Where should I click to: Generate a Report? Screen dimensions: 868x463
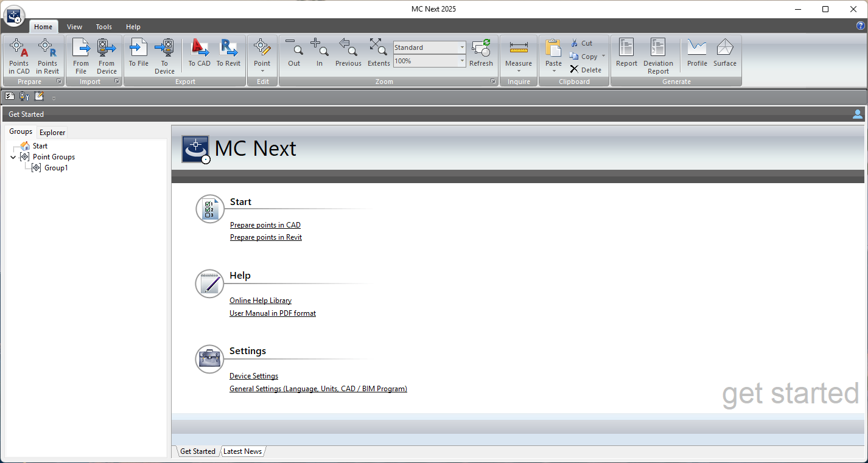pyautogui.click(x=626, y=53)
